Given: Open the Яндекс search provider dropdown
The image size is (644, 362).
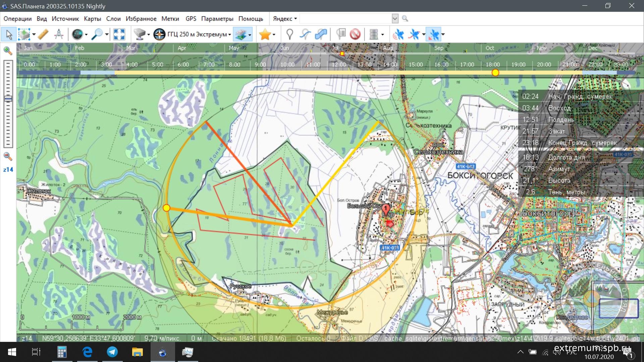Looking at the screenshot, I should coord(285,19).
